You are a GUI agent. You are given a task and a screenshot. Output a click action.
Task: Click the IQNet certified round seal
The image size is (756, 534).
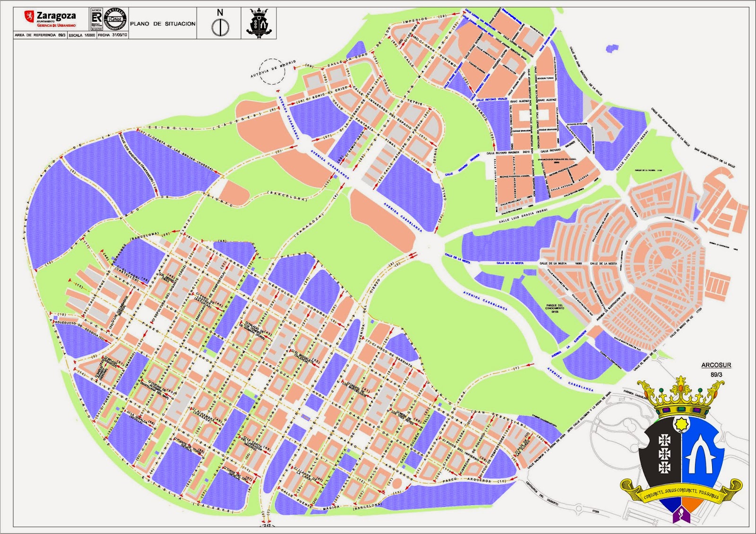tap(115, 19)
